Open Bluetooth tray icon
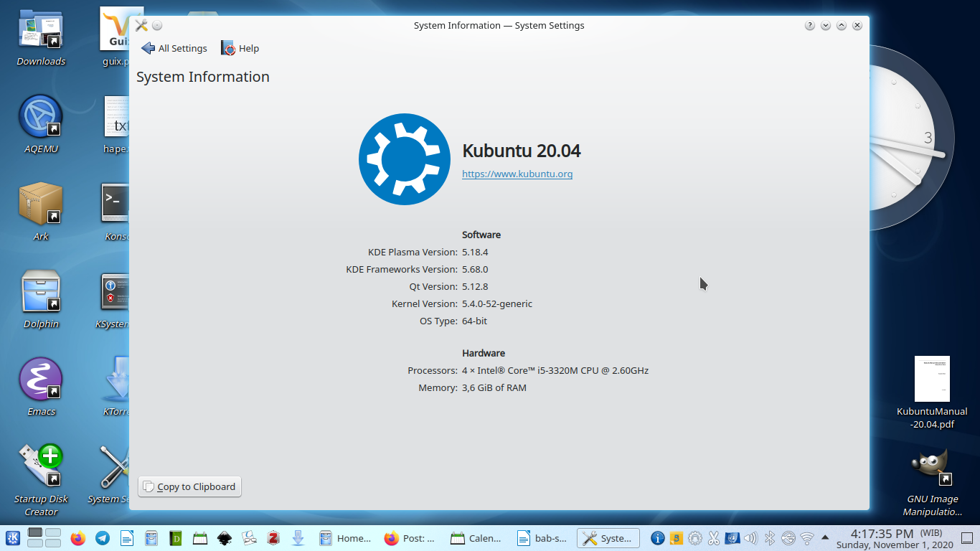Viewport: 980px width, 551px height. [769, 538]
